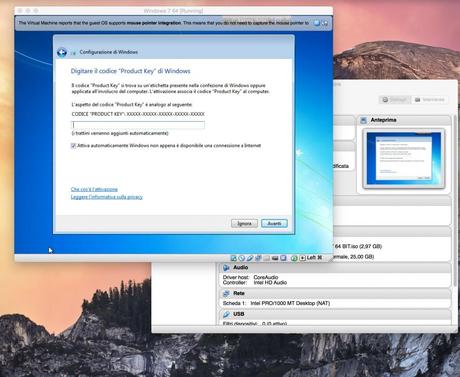Click the optical disc icon in VM status bar
The width and height of the screenshot is (460, 377).
click(242, 258)
